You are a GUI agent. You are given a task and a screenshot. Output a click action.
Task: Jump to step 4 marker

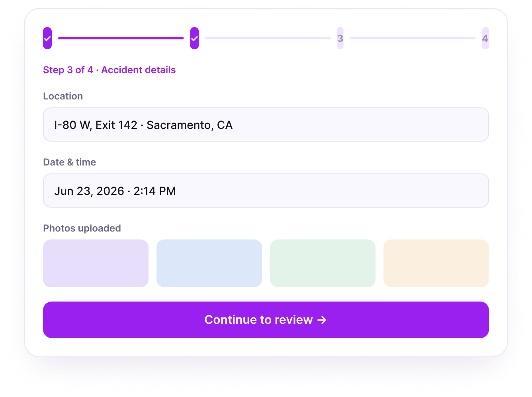pyautogui.click(x=485, y=38)
